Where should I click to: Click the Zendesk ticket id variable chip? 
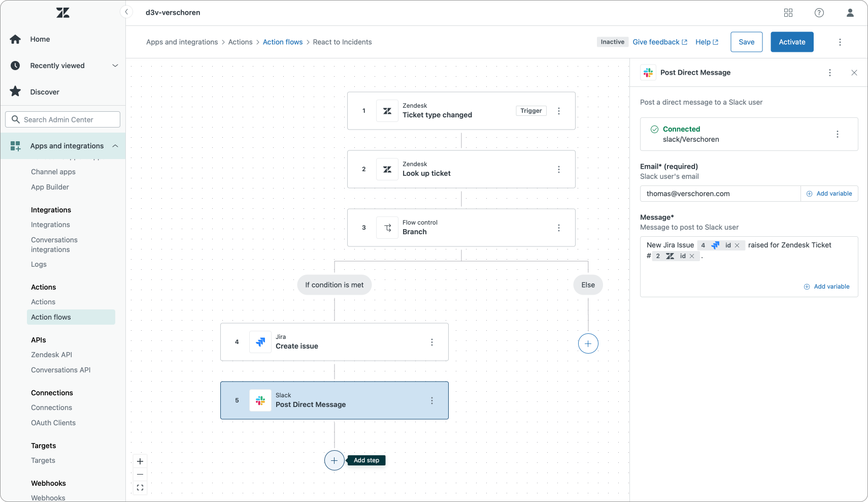click(676, 256)
